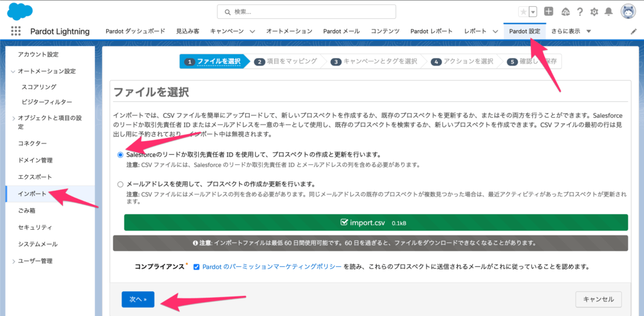Click the 検索 search input field
644x316 pixels.
coord(306,12)
